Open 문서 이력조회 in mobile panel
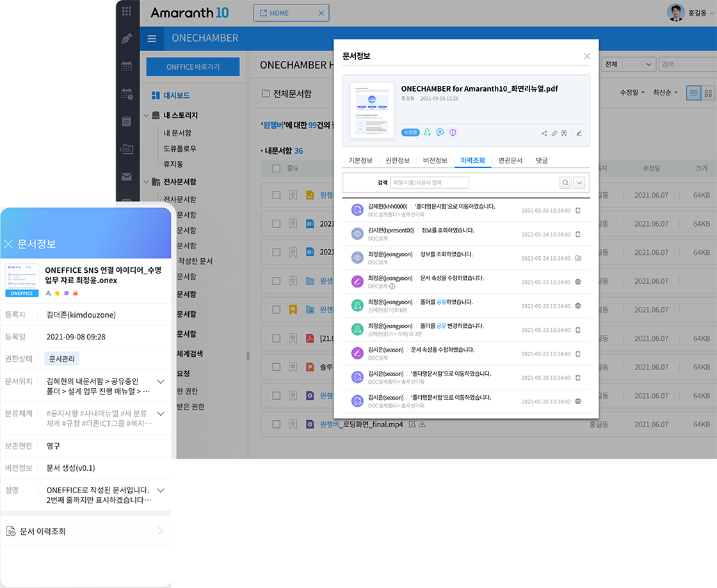 86,531
